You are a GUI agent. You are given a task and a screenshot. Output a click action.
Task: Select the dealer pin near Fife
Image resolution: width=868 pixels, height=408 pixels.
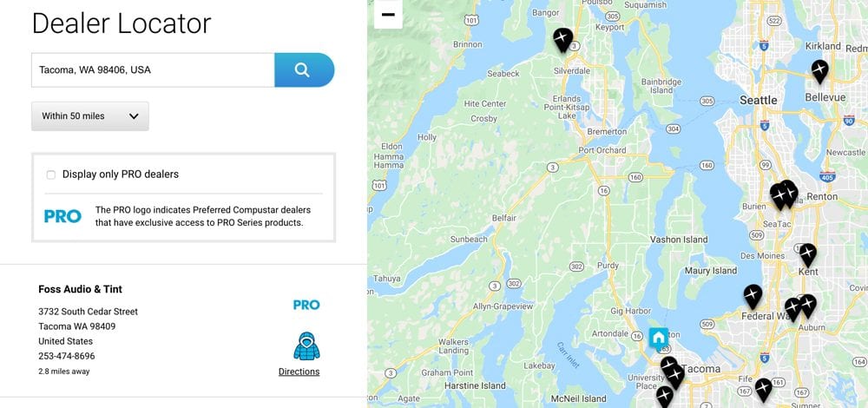[x=763, y=389]
